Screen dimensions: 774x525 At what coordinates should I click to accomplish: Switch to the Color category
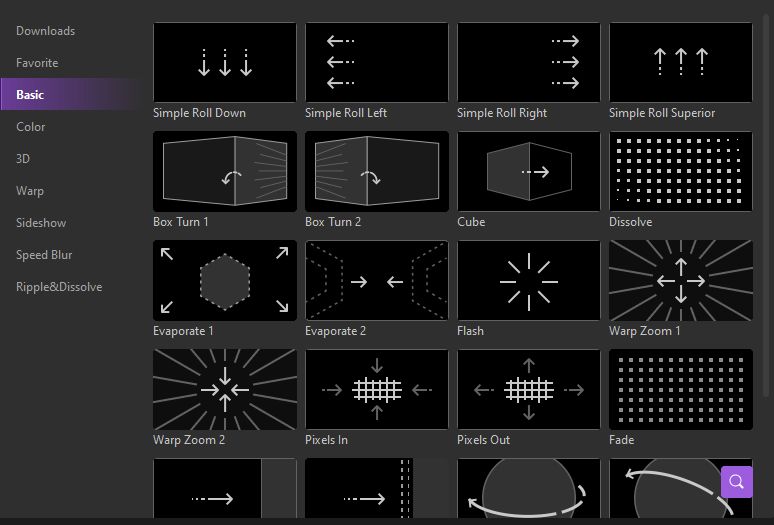(x=31, y=127)
